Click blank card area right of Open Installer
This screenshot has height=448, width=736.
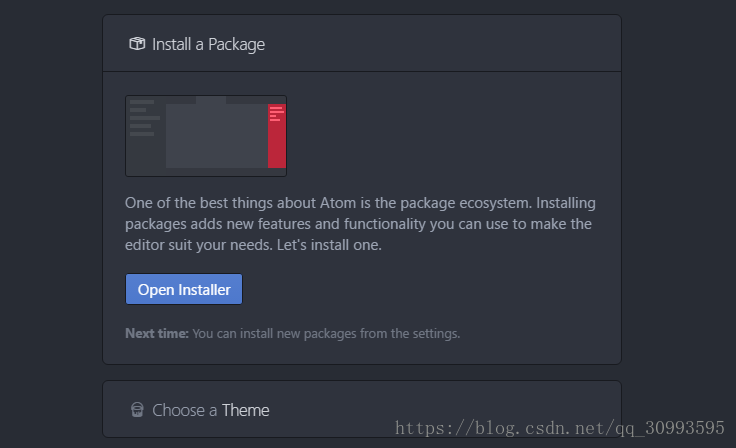pyautogui.click(x=422, y=289)
